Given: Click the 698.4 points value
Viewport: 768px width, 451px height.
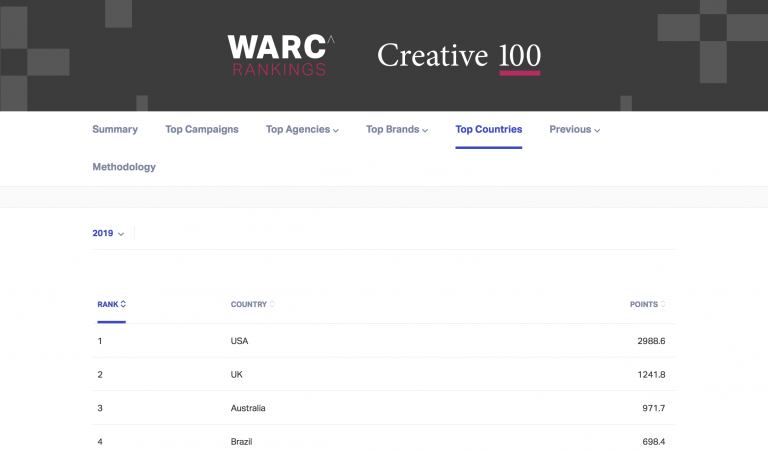Looking at the screenshot, I should click(x=653, y=442).
